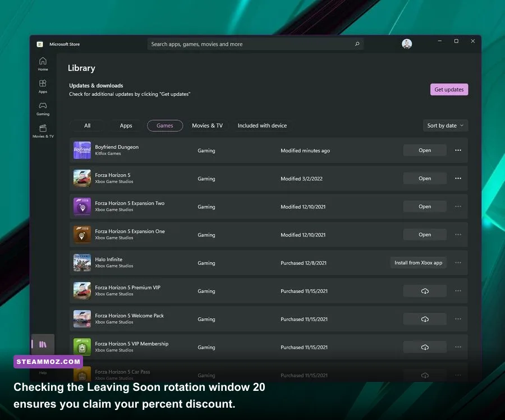Click the 'Updates & downloads' heading
The image size is (505, 420).
[96, 86]
